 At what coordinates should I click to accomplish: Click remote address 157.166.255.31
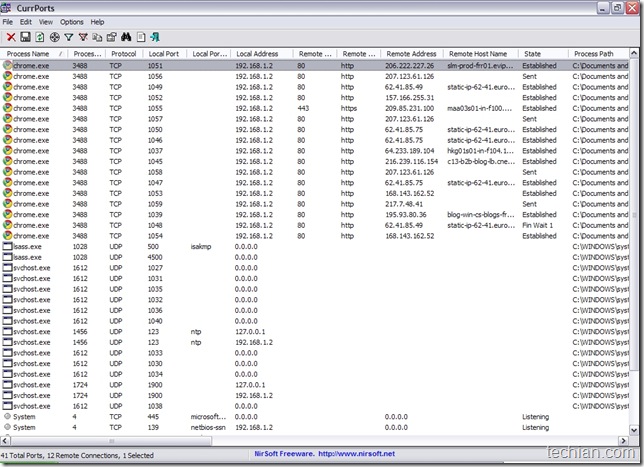(409, 97)
